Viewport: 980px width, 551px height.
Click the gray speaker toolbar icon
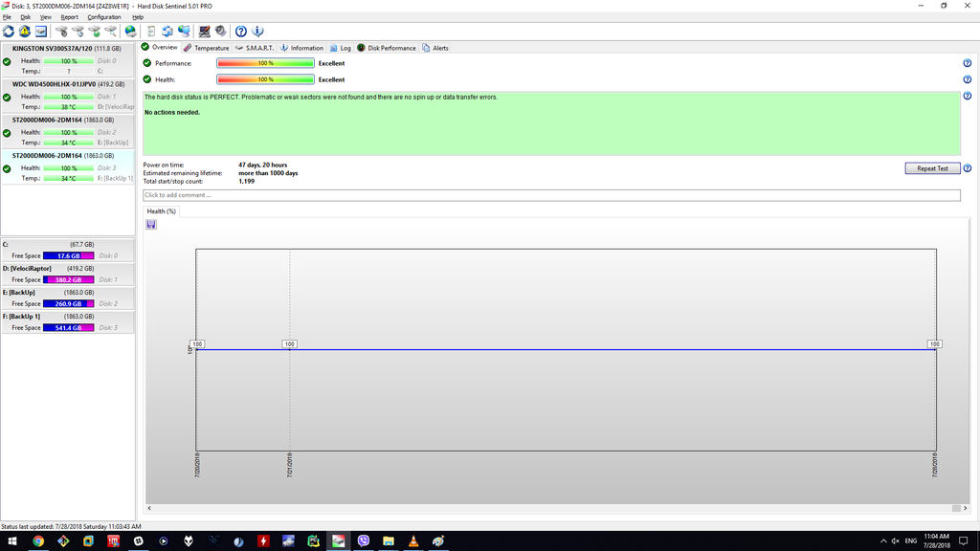point(221,32)
